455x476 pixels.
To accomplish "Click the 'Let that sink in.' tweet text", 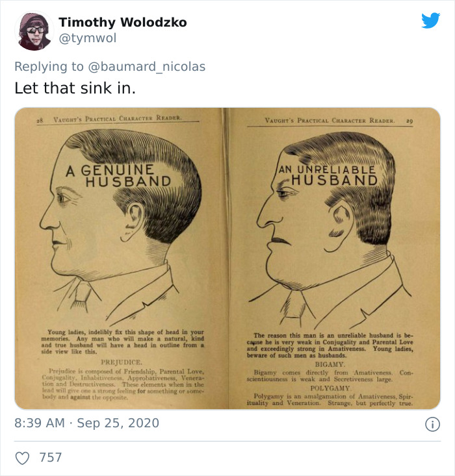I will [x=75, y=88].
